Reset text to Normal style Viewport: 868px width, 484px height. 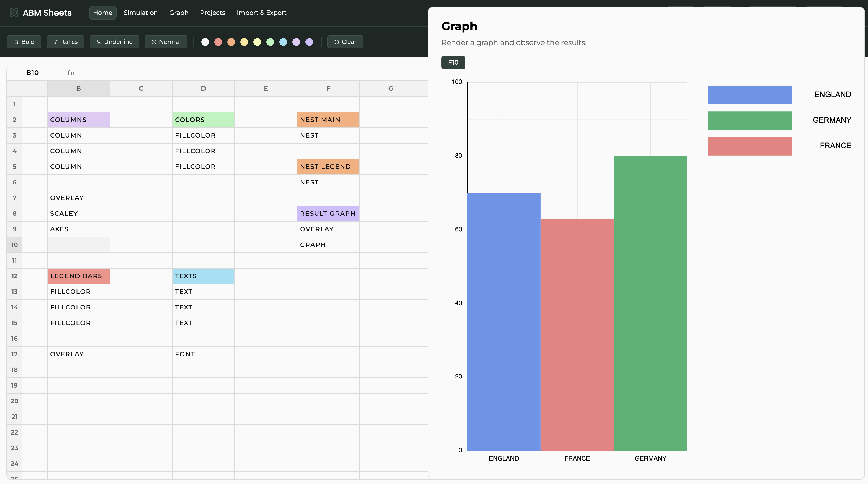(166, 42)
